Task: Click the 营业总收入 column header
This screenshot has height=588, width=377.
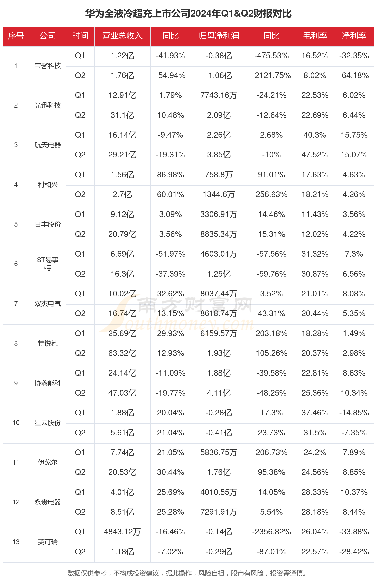Action: 122,36
